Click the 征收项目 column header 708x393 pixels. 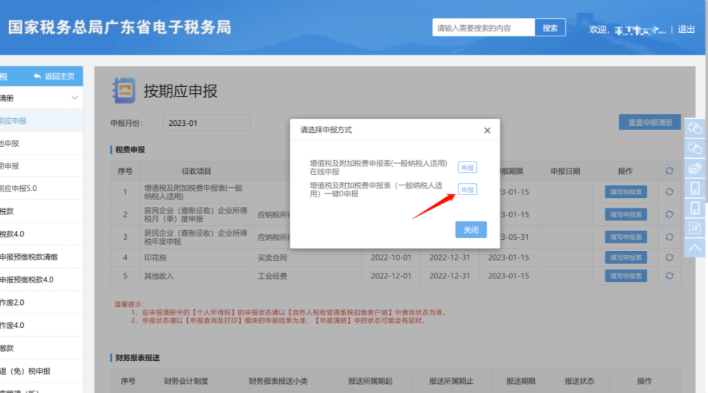click(x=196, y=171)
